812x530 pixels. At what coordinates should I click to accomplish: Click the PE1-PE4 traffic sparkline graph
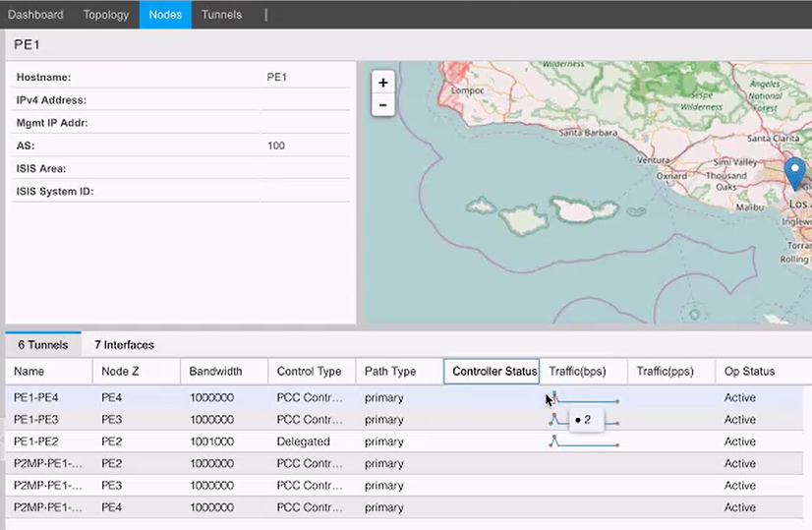click(585, 398)
